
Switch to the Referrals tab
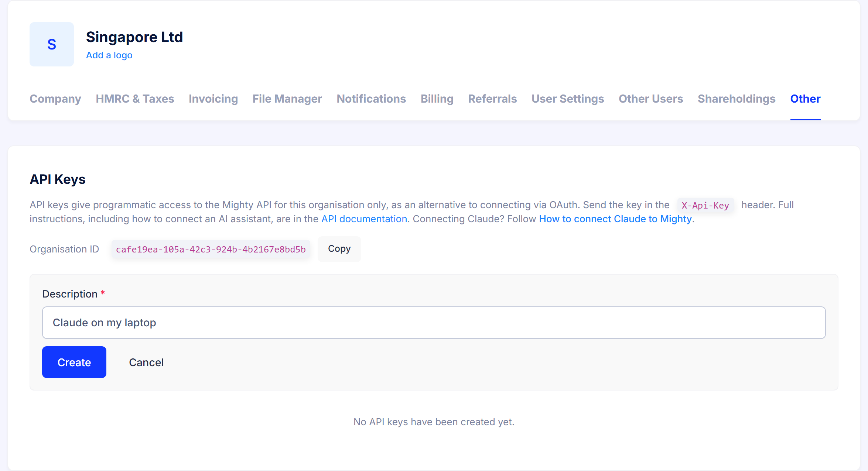pyautogui.click(x=492, y=99)
